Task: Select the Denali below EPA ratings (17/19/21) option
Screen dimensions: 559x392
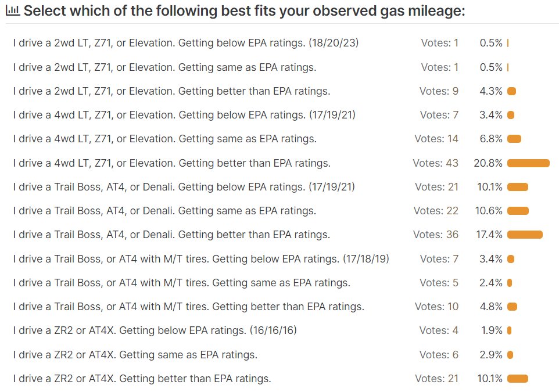Action: (x=184, y=187)
